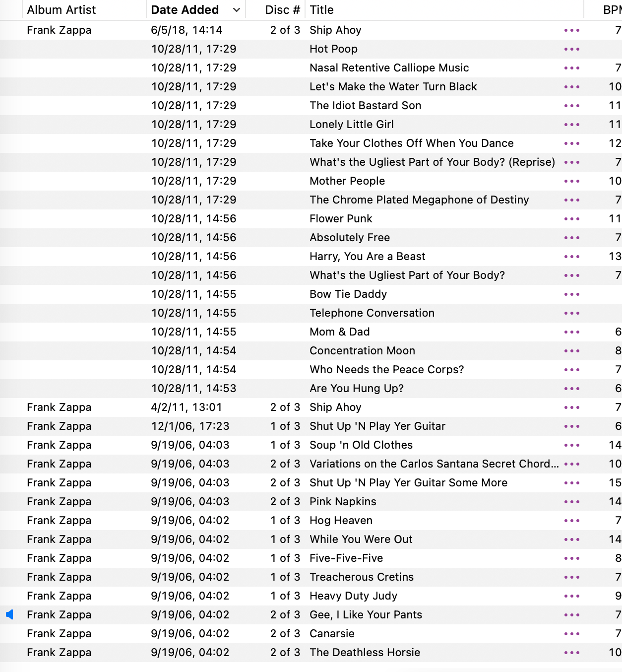Click the three dots beside Nasal Retentive Calliope Music
Screen dimensions: 622x672
click(x=572, y=68)
